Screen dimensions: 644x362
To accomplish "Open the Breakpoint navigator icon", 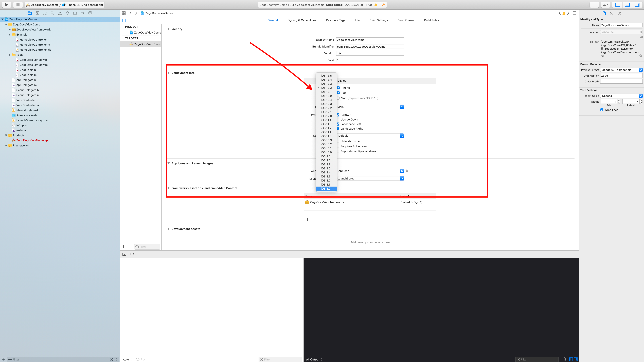I will [82, 13].
